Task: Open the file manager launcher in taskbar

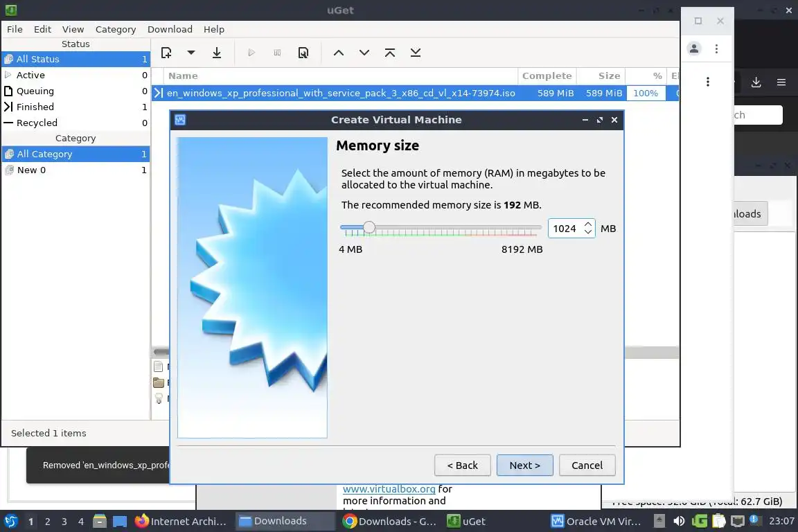Action: (100, 522)
